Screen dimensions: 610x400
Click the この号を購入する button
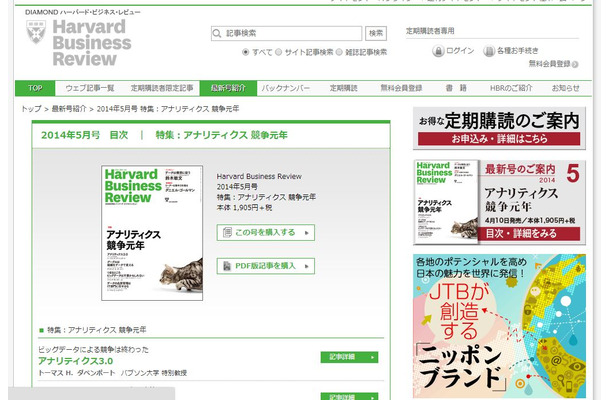click(266, 233)
